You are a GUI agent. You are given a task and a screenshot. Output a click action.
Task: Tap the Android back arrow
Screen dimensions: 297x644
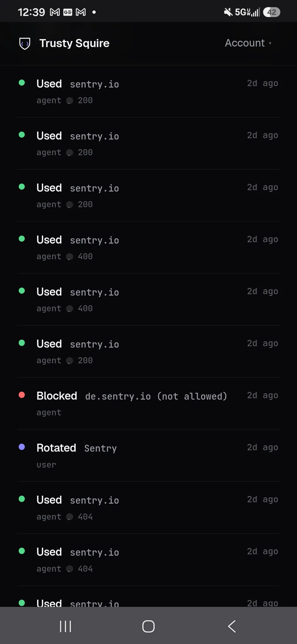click(232, 626)
